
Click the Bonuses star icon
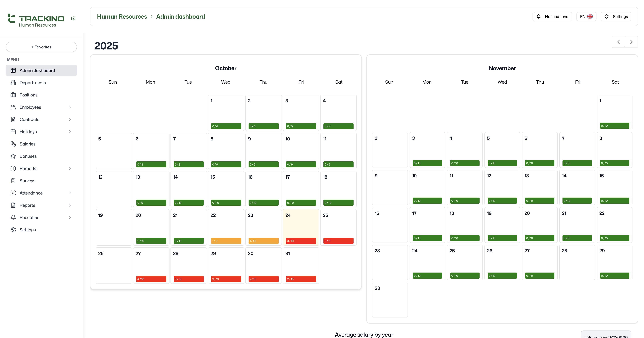click(x=13, y=156)
